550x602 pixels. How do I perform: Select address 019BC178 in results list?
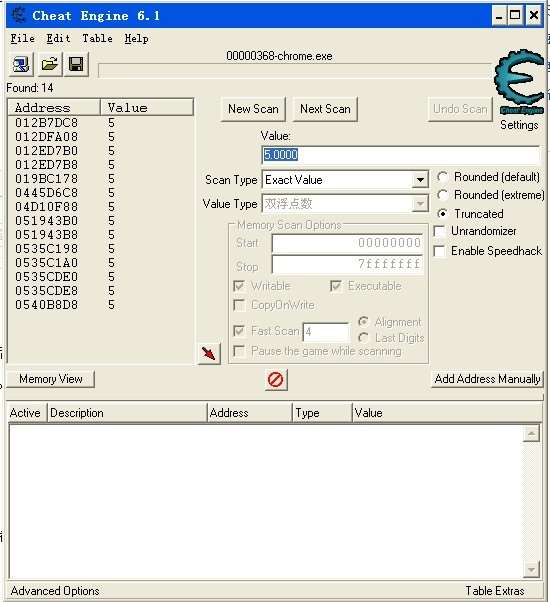click(x=46, y=179)
